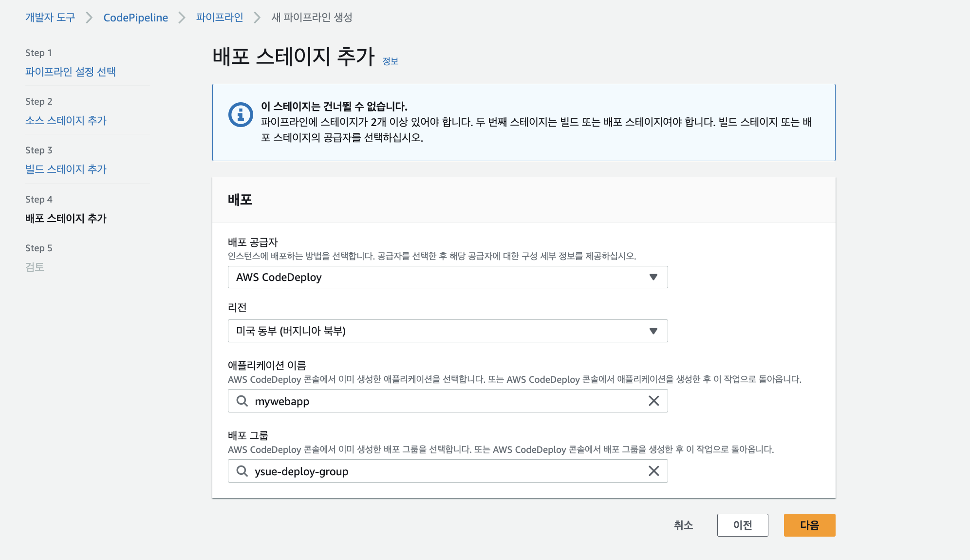Go to Step 1 파이프라인 설정 선택
This screenshot has height=560, width=970.
click(71, 72)
